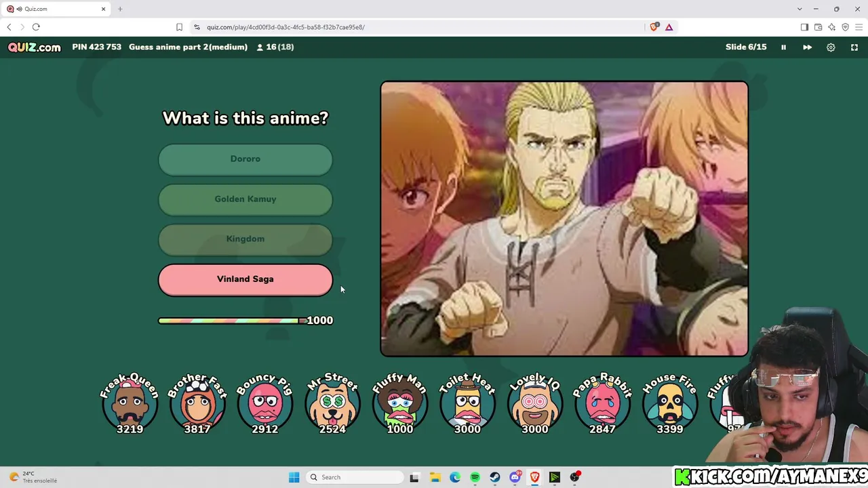Click the Toilet Heat player avatar

coord(467,403)
